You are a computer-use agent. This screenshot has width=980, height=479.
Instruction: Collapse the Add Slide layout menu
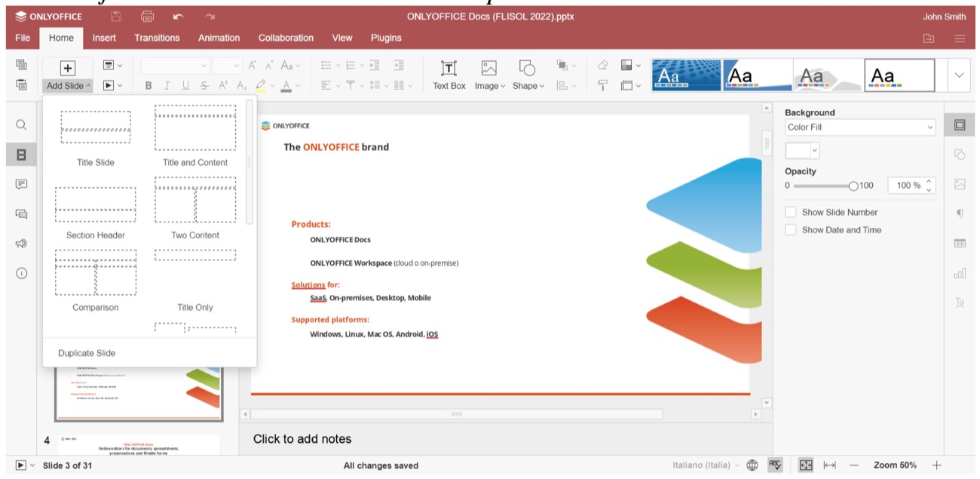[x=67, y=85]
